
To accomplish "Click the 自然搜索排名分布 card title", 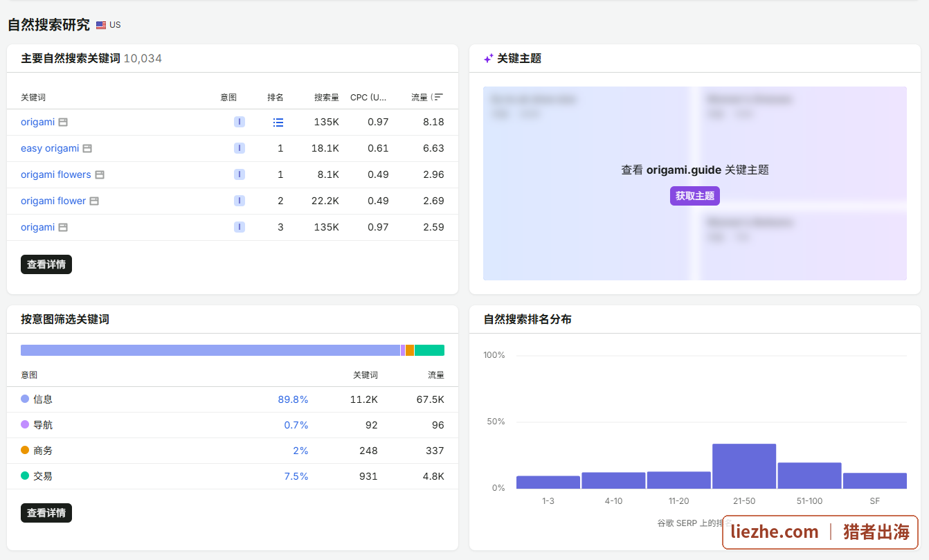I will [x=527, y=320].
